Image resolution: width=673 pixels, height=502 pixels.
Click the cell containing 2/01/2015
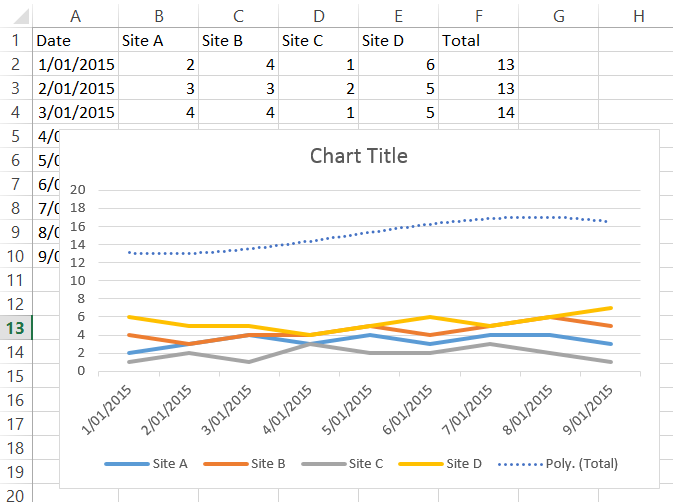point(76,88)
